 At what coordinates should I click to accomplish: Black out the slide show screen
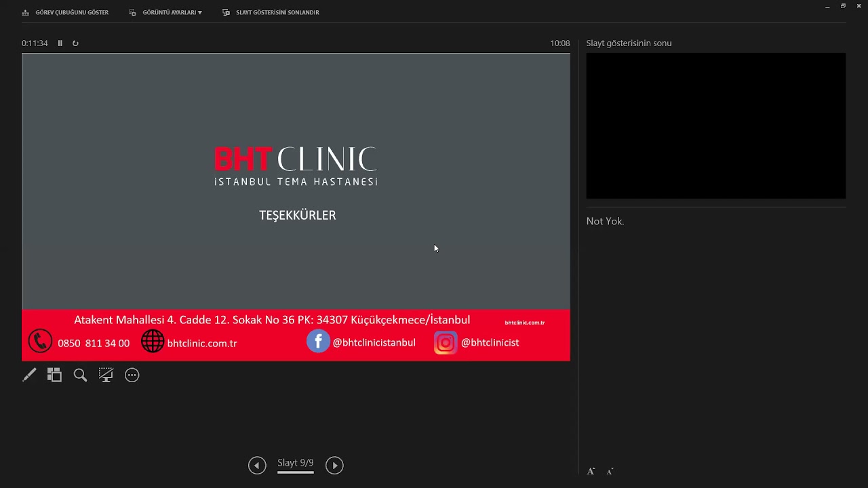[106, 375]
